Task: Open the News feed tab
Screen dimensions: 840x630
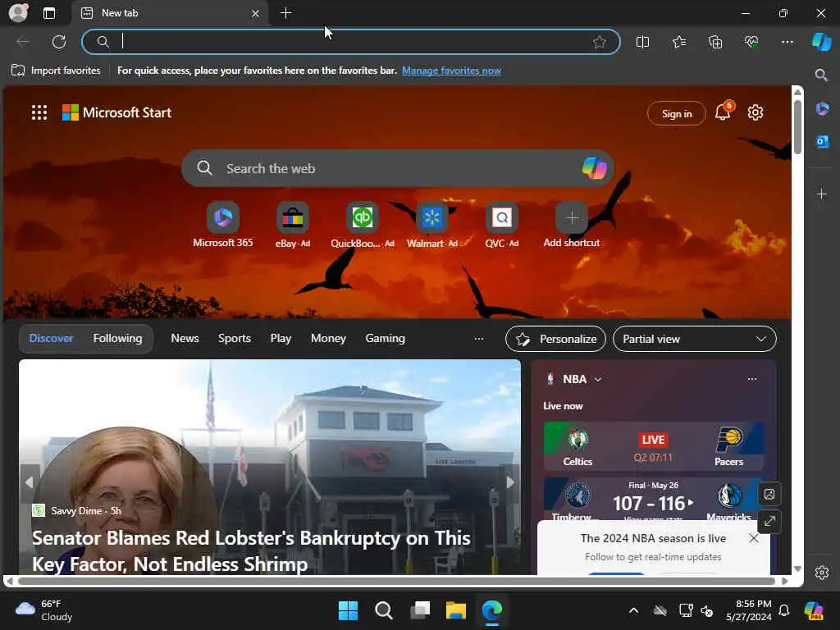Action: pos(185,339)
